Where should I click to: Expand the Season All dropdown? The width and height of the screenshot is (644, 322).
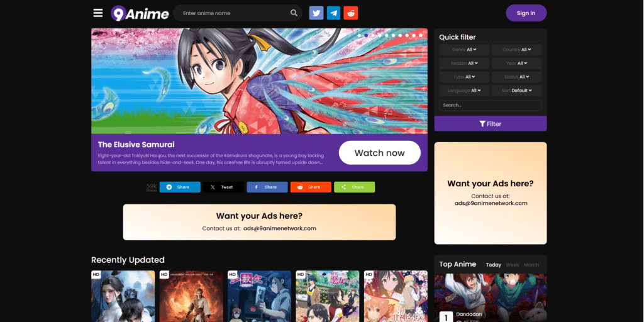point(464,64)
